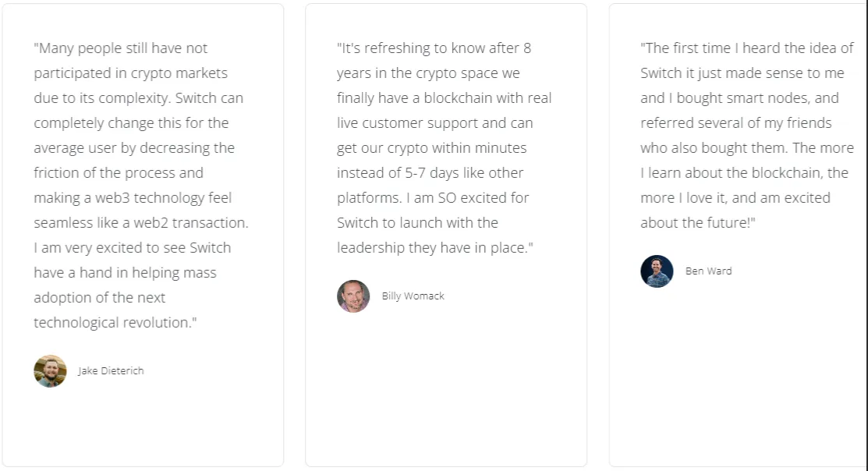Click the line "about the future!"

698,223
